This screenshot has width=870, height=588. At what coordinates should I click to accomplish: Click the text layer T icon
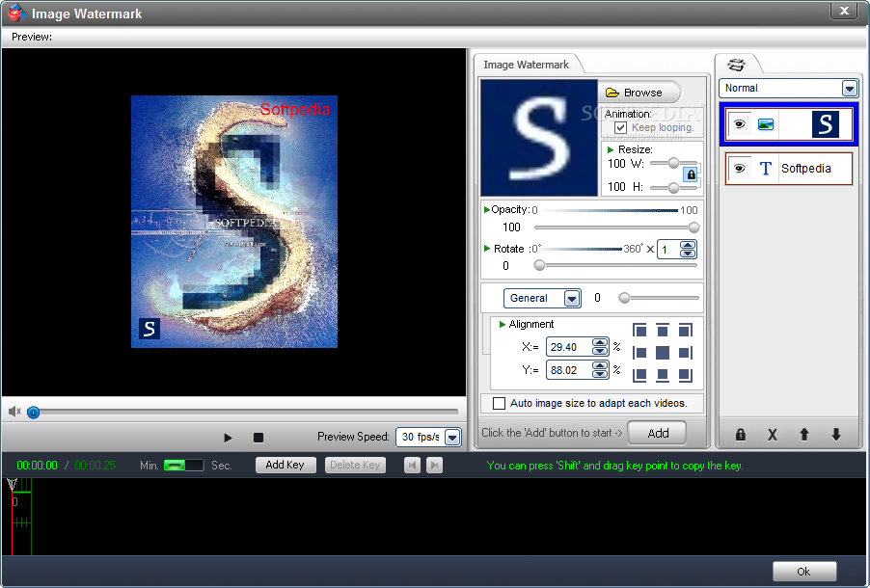pyautogui.click(x=766, y=168)
